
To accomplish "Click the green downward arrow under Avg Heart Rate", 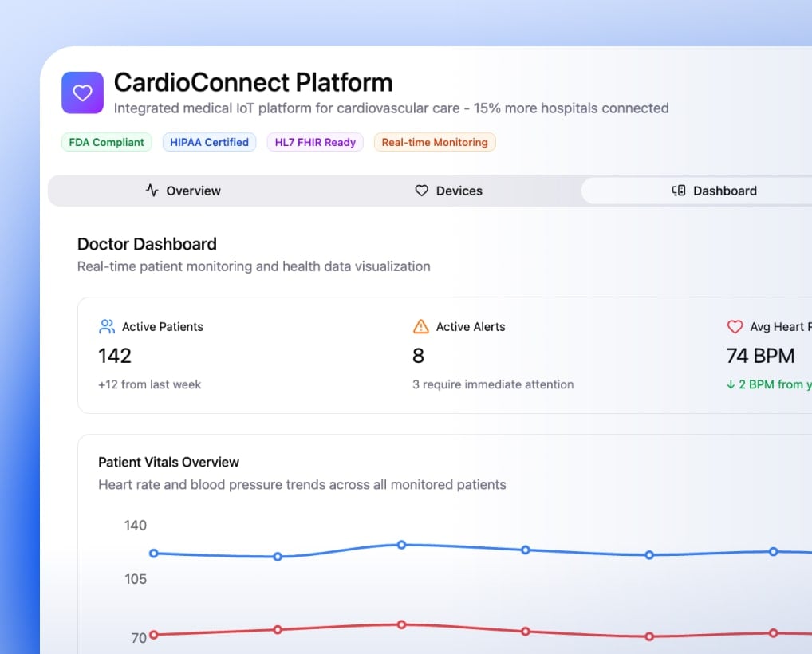I will pos(731,384).
